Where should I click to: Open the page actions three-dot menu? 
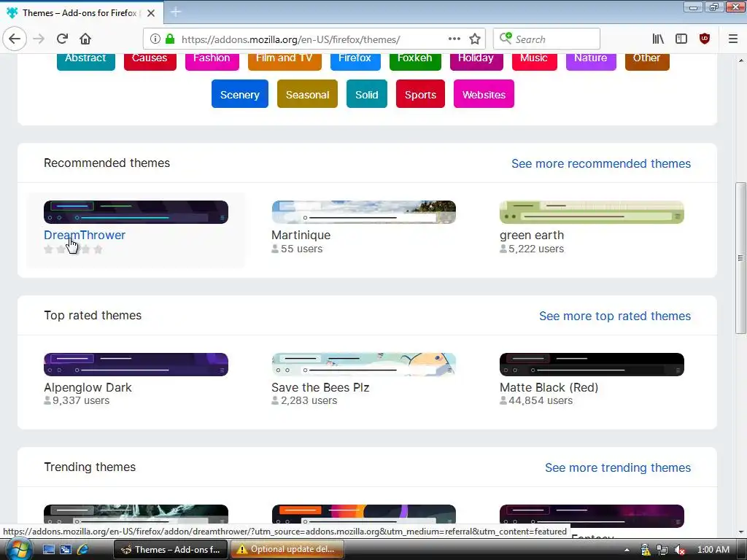pos(454,39)
